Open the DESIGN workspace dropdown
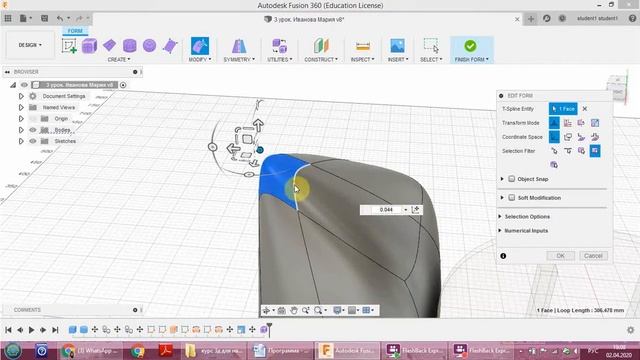Viewport: 640px width, 360px height. 30,45
